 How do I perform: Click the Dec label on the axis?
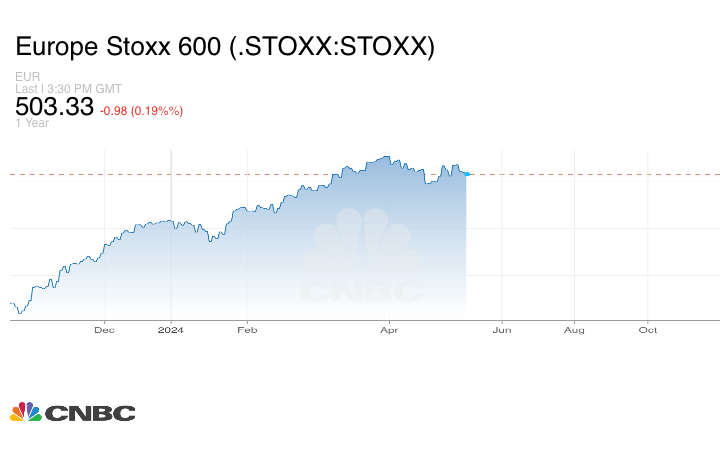tap(104, 329)
